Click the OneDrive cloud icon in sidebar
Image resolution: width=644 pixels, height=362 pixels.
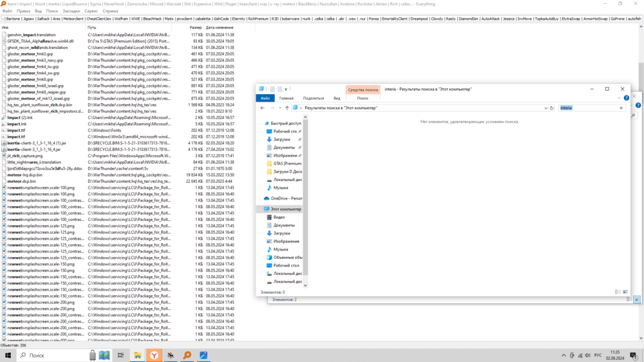click(x=267, y=198)
